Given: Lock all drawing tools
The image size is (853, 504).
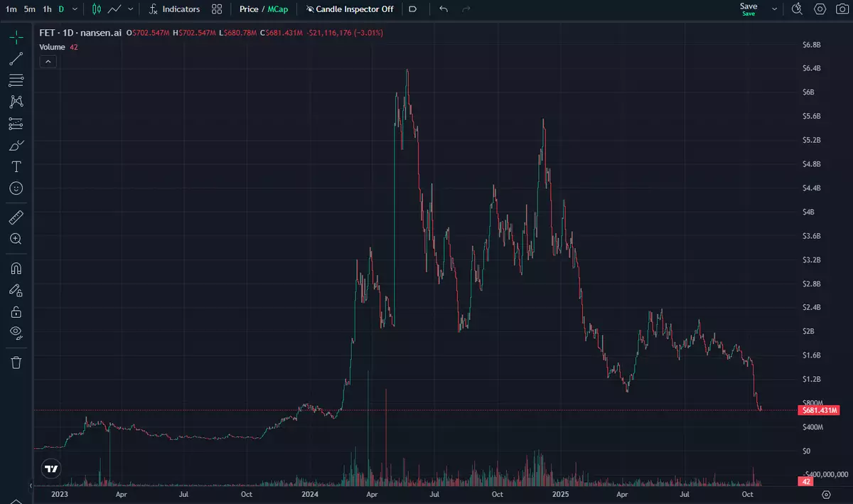Looking at the screenshot, I should [16, 311].
